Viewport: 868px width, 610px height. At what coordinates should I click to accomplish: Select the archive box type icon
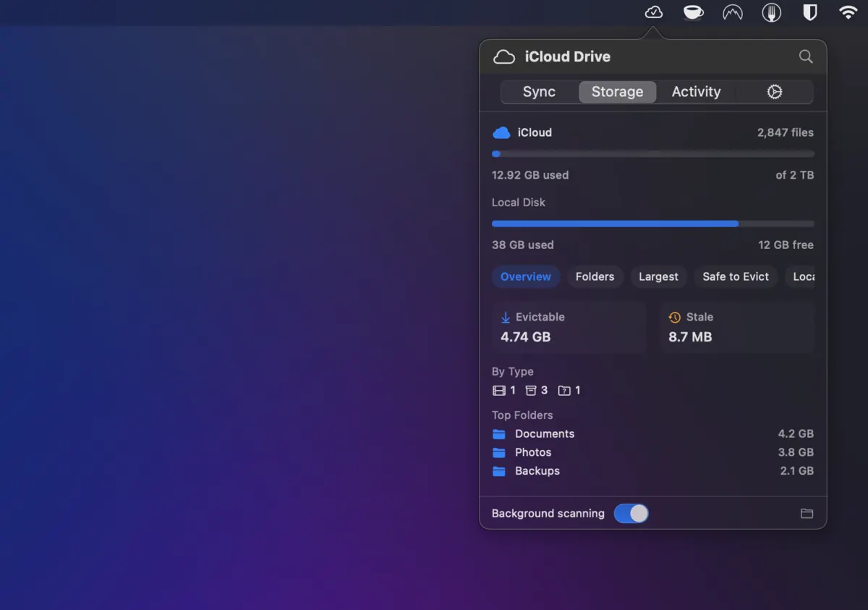click(531, 391)
